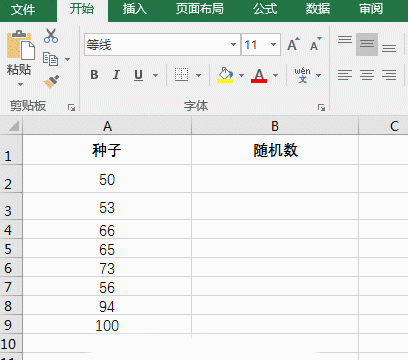Switch to the 数据 Data tab
The image size is (408, 360).
318,9
